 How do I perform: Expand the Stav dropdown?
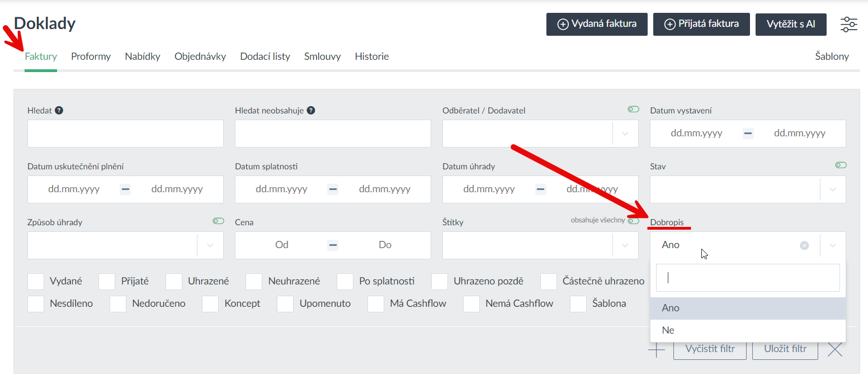pos(833,189)
